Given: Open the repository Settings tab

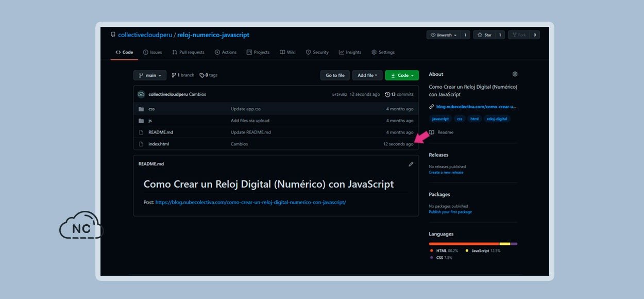Looking at the screenshot, I should click(383, 52).
